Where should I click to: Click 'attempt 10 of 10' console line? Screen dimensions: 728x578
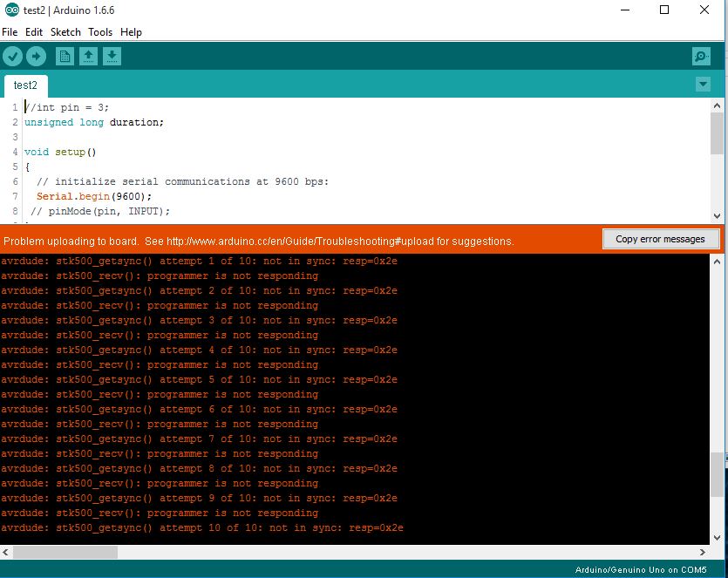pos(202,527)
